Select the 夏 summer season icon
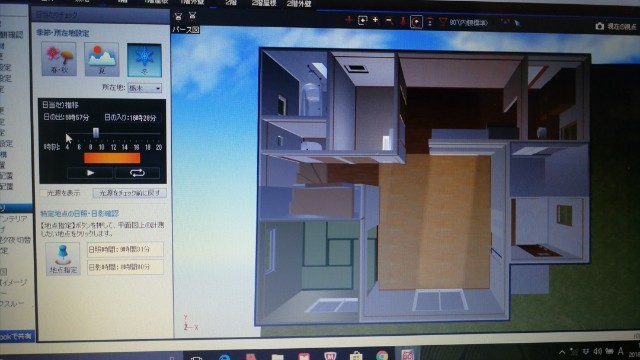The image size is (640, 360). pyautogui.click(x=102, y=59)
